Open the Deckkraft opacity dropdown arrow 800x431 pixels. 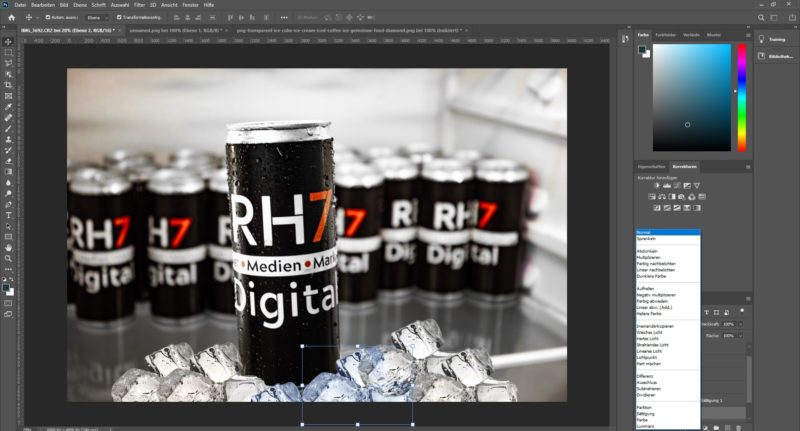740,324
